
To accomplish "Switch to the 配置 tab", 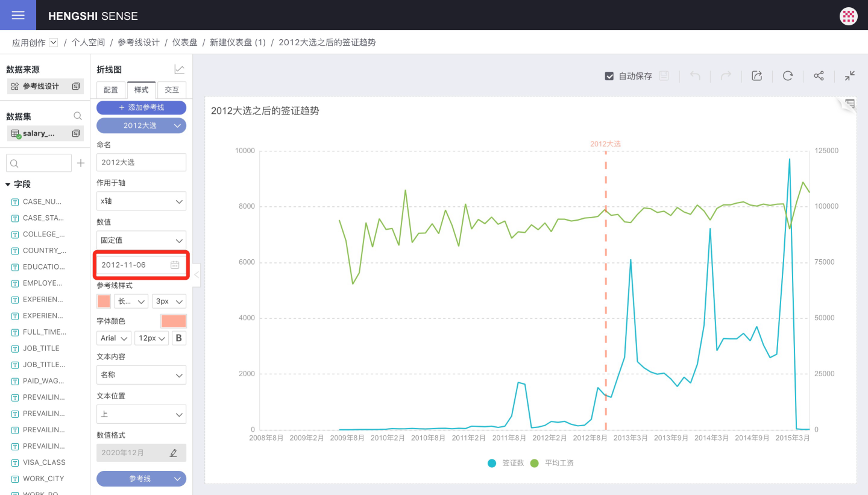I will click(111, 90).
